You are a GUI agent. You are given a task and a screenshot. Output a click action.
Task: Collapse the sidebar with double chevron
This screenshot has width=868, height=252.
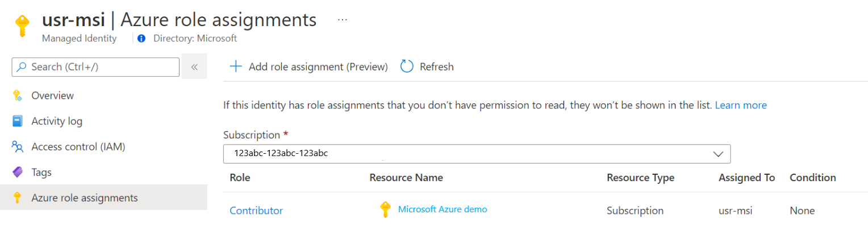(x=194, y=67)
